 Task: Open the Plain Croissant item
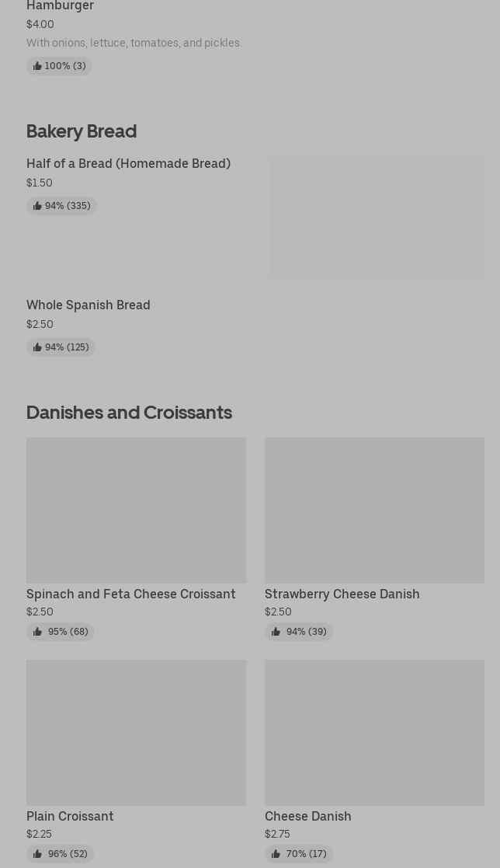point(70,816)
